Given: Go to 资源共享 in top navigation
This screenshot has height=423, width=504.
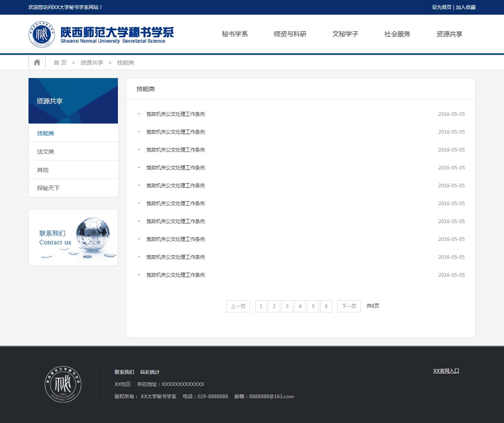Looking at the screenshot, I should point(449,34).
